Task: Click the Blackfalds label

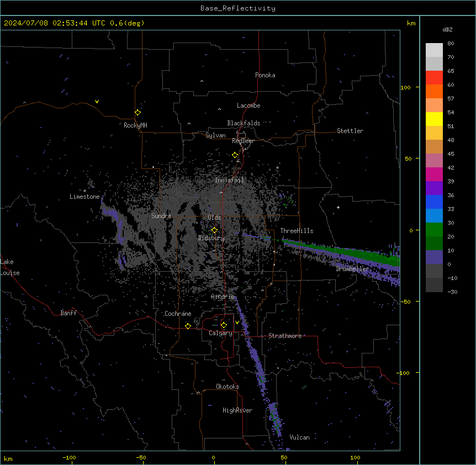Action: [x=244, y=123]
